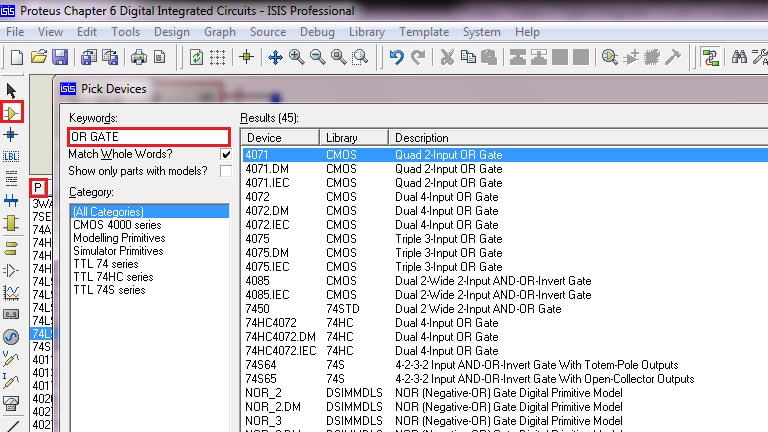The image size is (768, 432).
Task: Click the Save design icon
Action: point(60,57)
